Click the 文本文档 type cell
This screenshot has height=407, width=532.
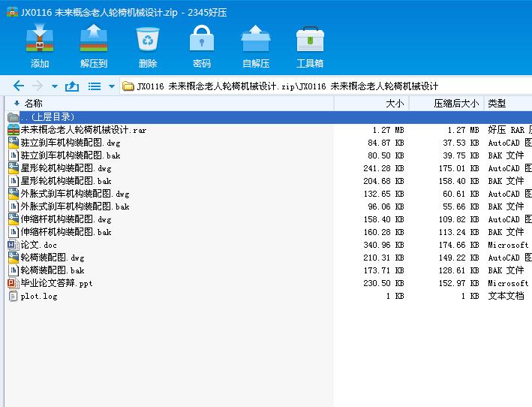tap(506, 296)
